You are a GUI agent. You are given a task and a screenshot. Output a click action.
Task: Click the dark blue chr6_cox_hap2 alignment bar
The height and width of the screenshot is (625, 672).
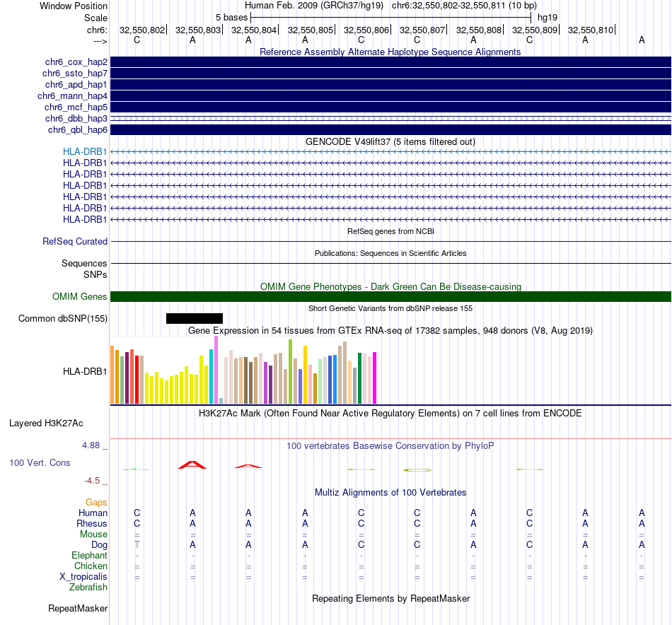(390, 62)
